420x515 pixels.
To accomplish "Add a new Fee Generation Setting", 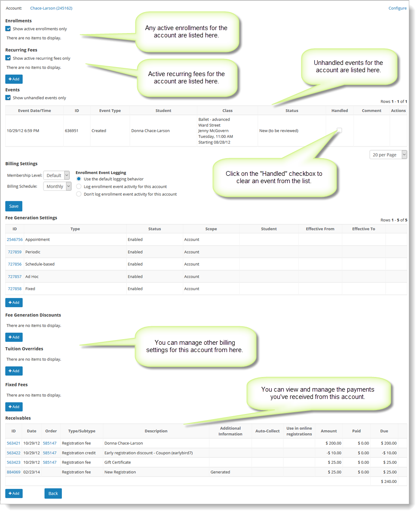I will coord(14,303).
